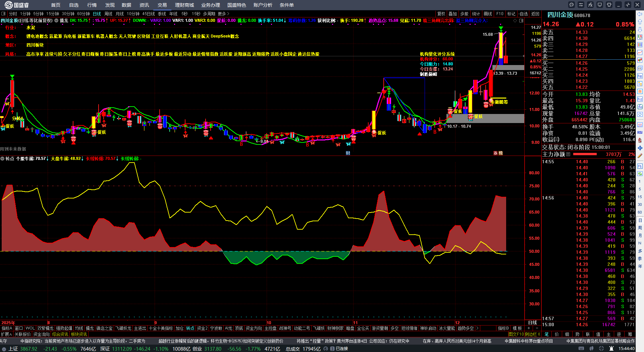Click the keyboard icon in status bar
The height and width of the screenshot is (352, 644).
581,349
